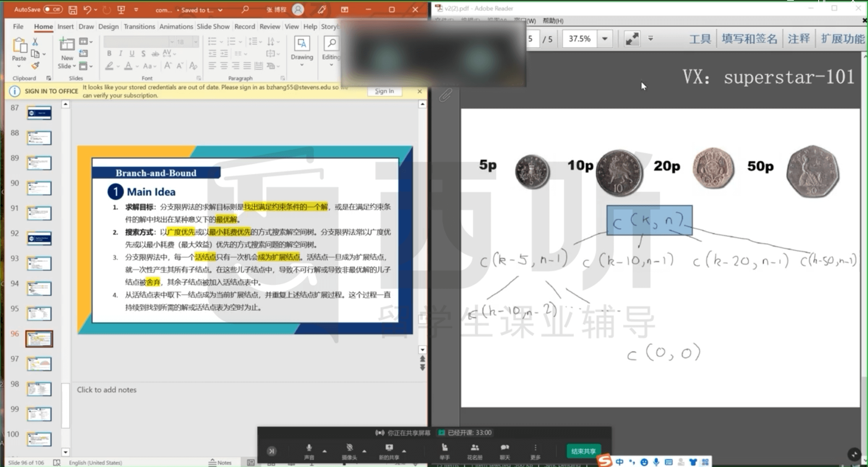Viewport: 868px width, 467px height.
Task: Open the File tab
Action: (18, 26)
